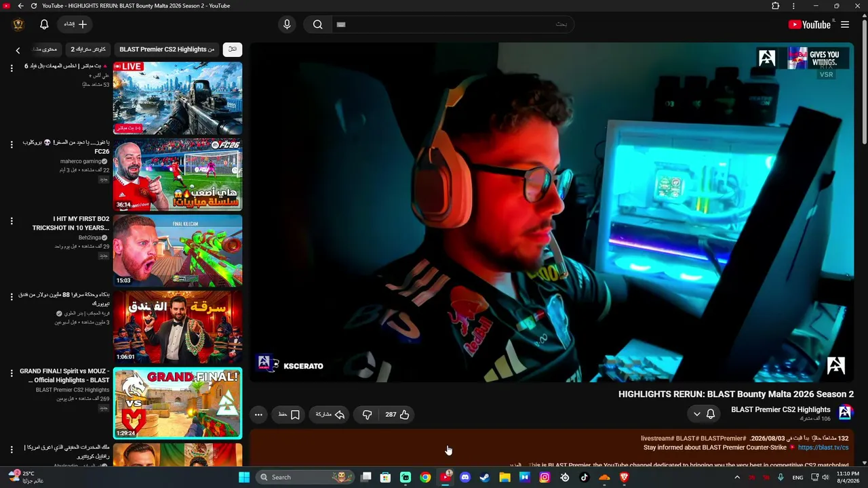The image size is (868, 488).
Task: Click the video player to pause
Action: (552, 212)
